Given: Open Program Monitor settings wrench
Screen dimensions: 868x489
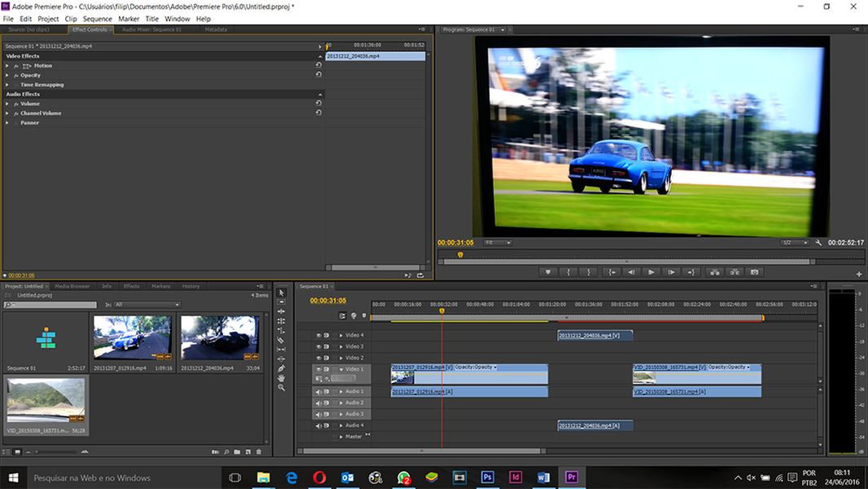Looking at the screenshot, I should (x=818, y=243).
